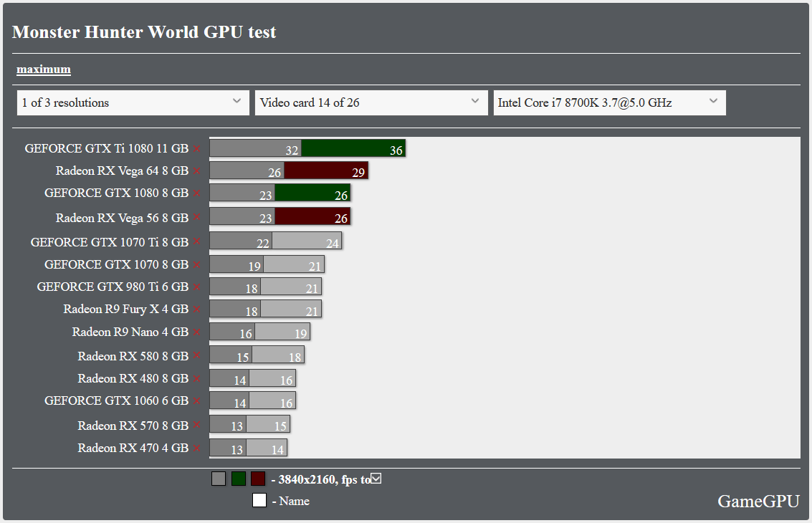Screen dimensions: 812x523
Task: Click red X beside Radeon RX 580 8 GB
Action: (x=197, y=356)
